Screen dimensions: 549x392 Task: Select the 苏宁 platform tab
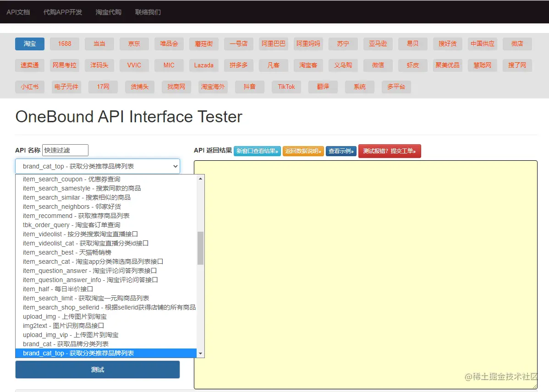[x=343, y=44]
